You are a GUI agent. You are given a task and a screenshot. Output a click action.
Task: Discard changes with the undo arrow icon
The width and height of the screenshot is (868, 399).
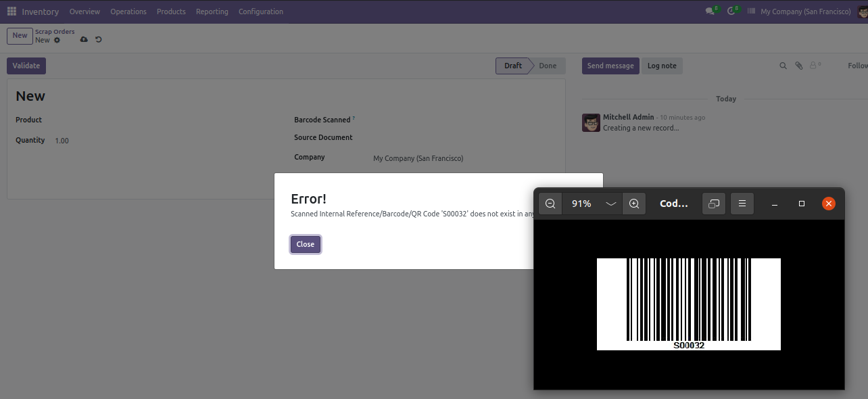[x=99, y=40]
